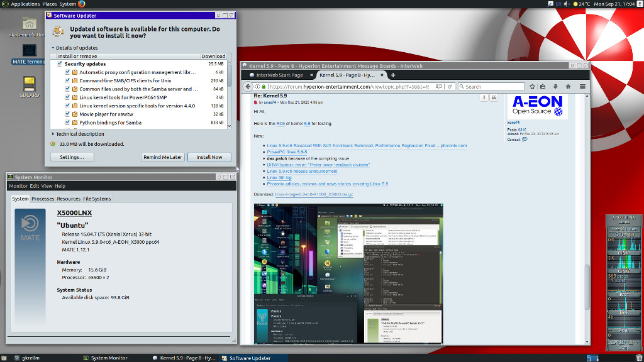Open Monitor menu in System Monitor
Screen dimensions: 644x362
point(18,186)
